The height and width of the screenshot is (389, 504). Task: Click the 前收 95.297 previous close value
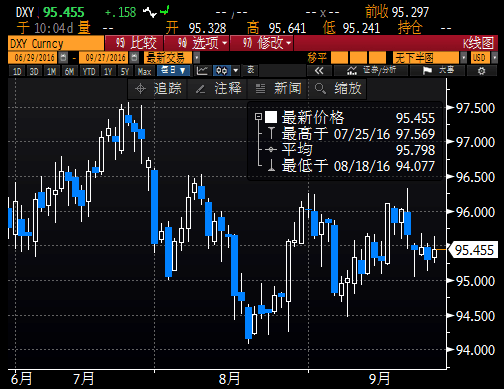[x=397, y=12]
